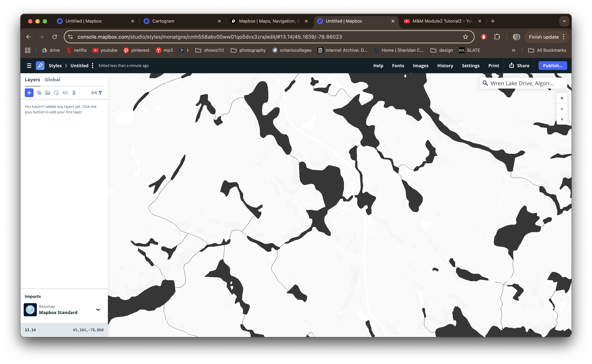This screenshot has width=592, height=364.
Task: Zoom in using the map plus control
Action: (562, 98)
